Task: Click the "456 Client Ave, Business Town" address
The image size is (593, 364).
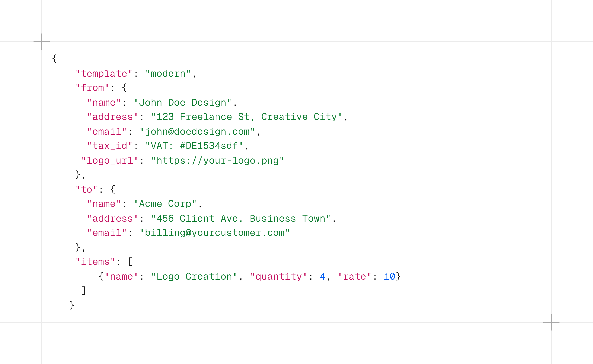Action: click(241, 219)
